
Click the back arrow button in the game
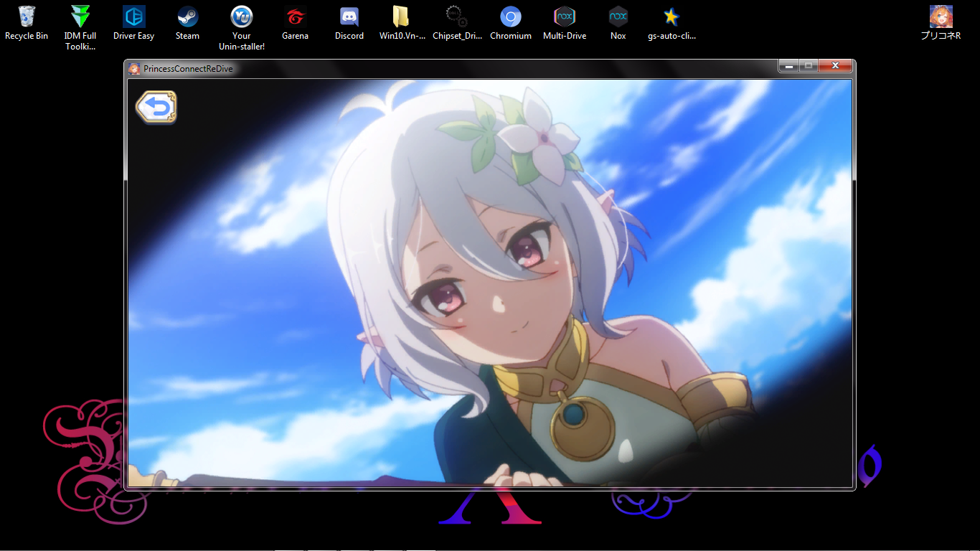156,108
